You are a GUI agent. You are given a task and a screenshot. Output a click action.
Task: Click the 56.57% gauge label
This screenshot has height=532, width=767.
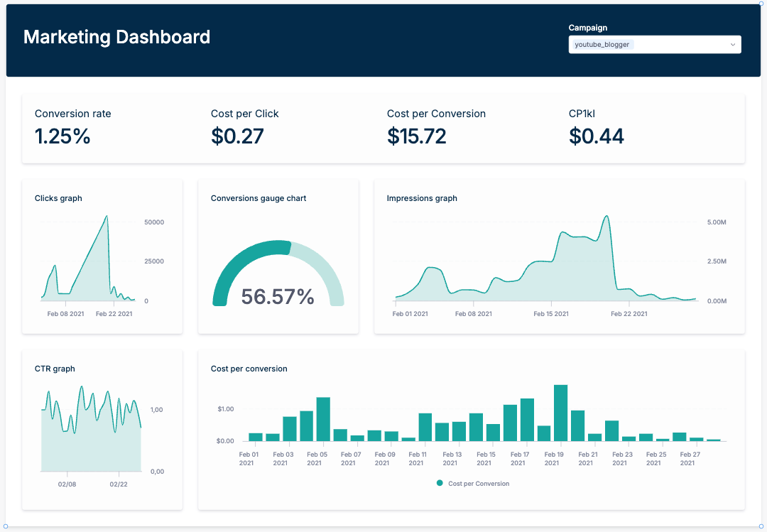278,298
